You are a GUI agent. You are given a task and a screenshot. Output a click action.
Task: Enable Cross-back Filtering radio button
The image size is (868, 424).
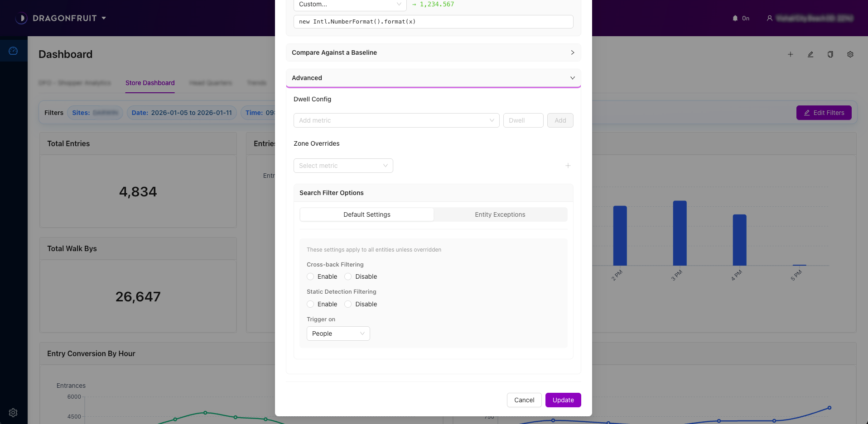pos(310,276)
